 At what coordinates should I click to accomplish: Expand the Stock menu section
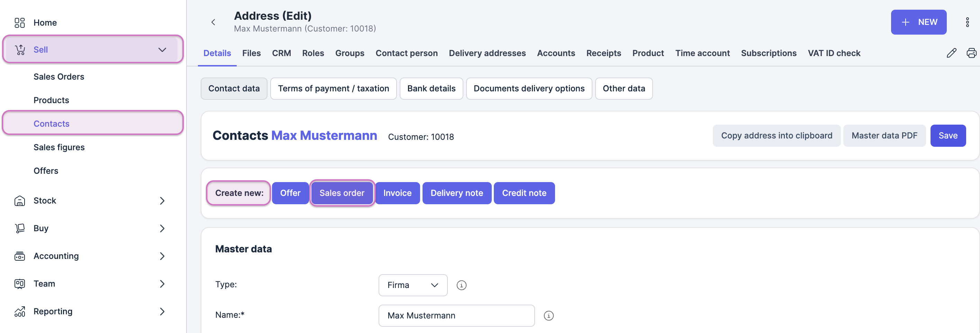(x=162, y=200)
